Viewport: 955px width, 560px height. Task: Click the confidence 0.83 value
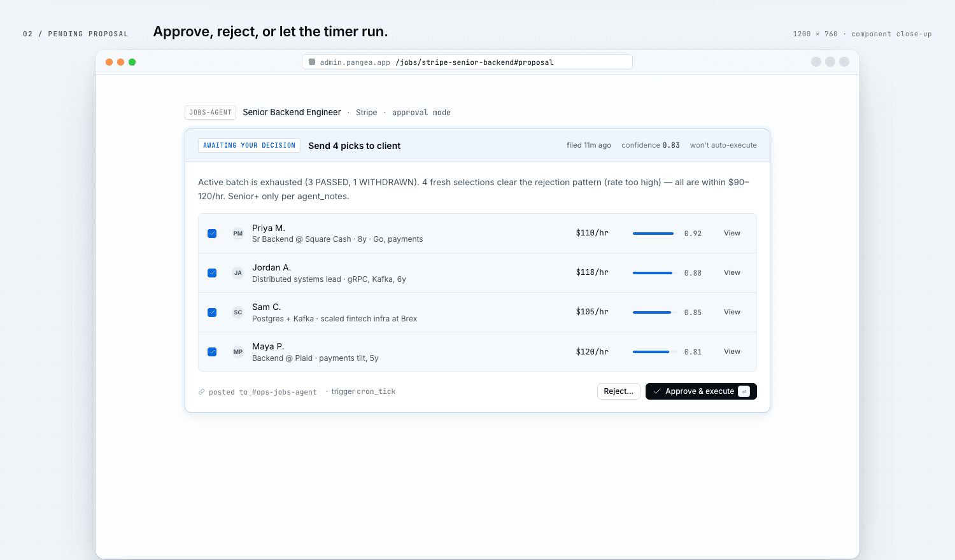click(x=671, y=145)
